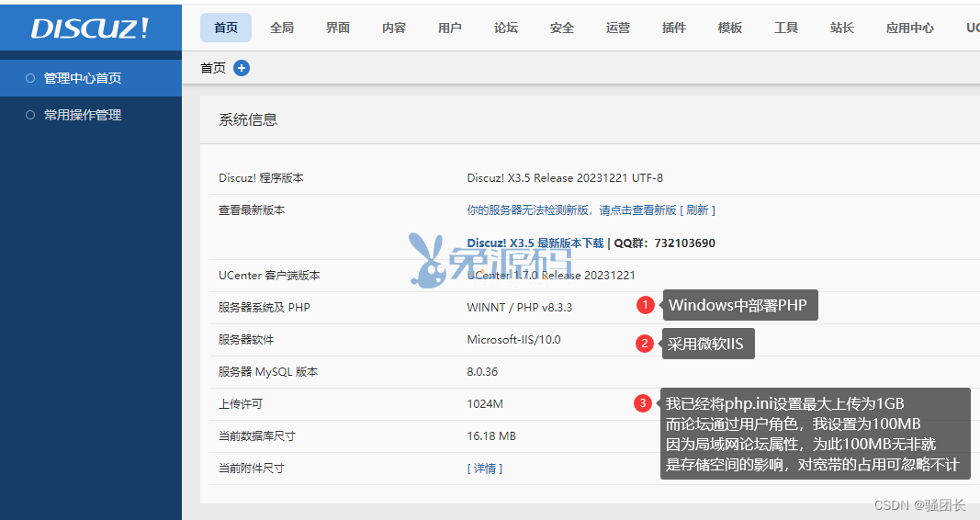Open the 应用中心 tab

coord(909,28)
